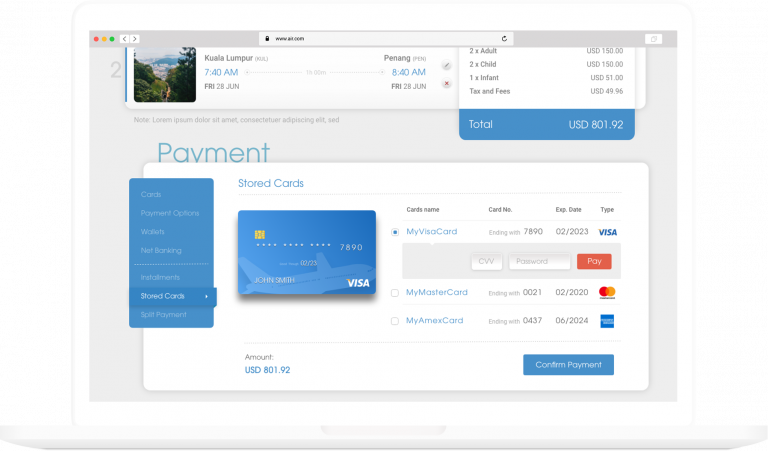Choose Split Payment in the sidebar
Viewport: 768px width, 451px height.
(164, 314)
